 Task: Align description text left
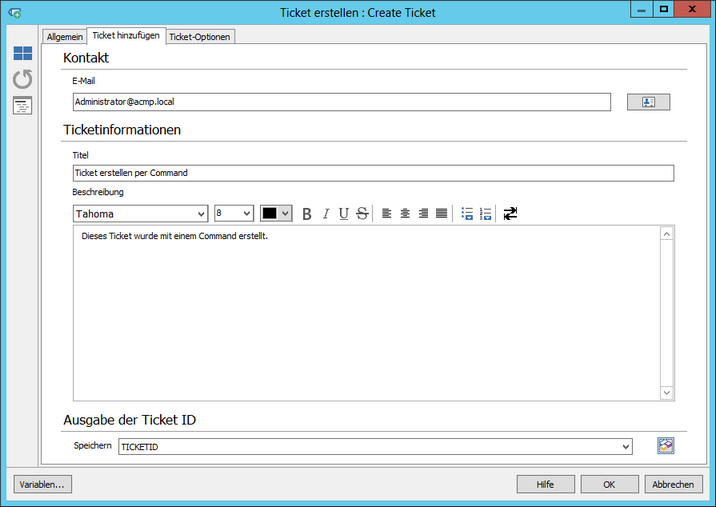coord(386,213)
